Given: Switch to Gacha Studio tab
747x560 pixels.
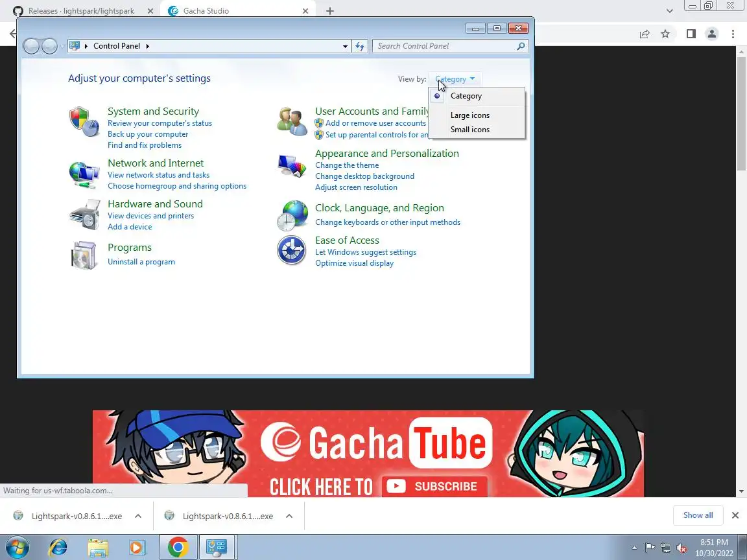Looking at the screenshot, I should (206, 11).
